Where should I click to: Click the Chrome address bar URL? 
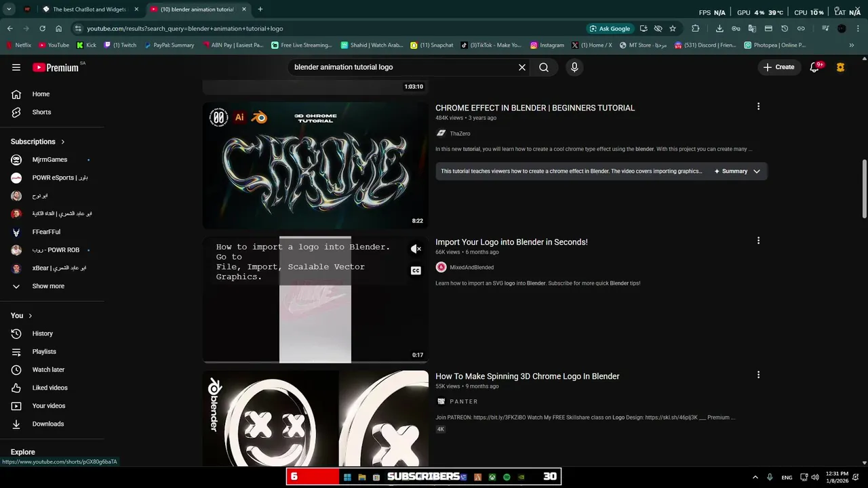185,28
